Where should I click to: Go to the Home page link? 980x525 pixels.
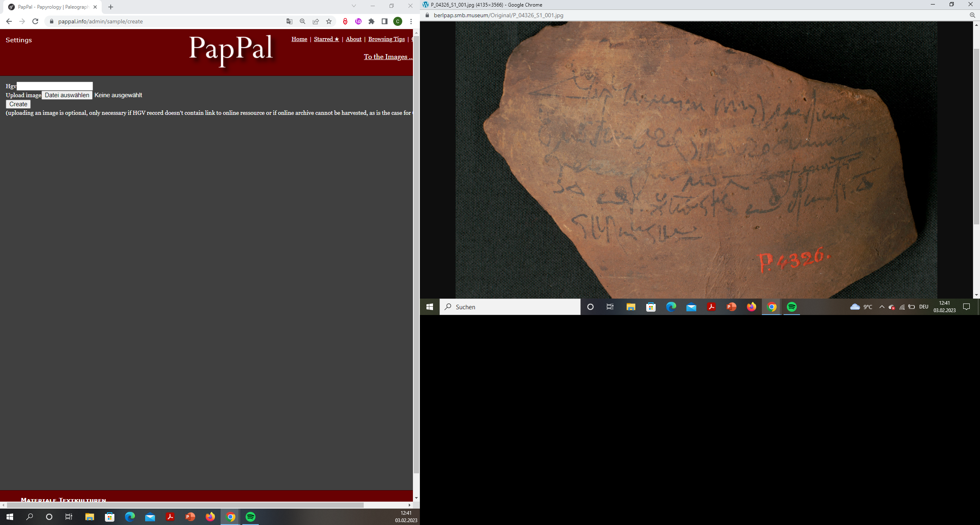pyautogui.click(x=299, y=39)
